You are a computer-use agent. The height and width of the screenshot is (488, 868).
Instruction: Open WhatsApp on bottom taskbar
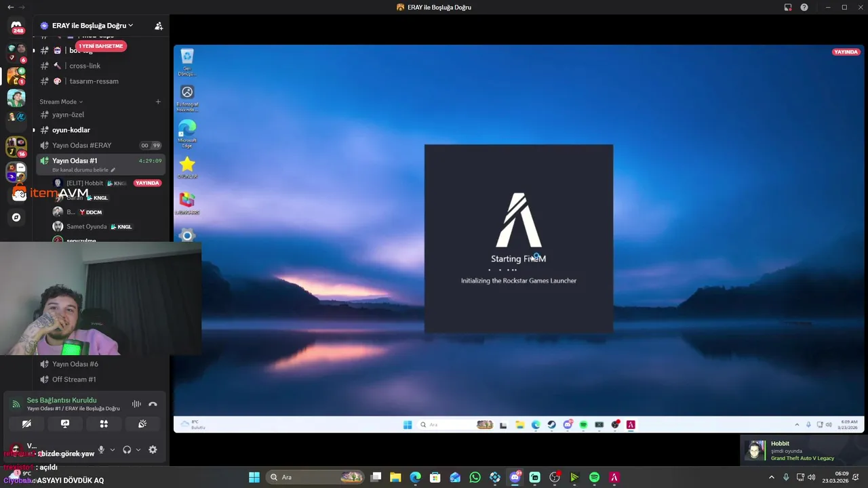point(475,477)
